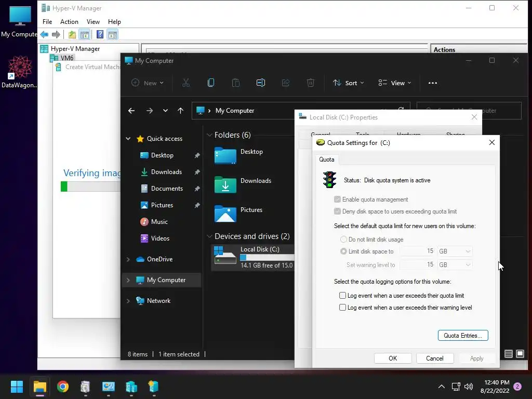
Task: Collapse the Quick access tree node
Action: click(x=128, y=138)
